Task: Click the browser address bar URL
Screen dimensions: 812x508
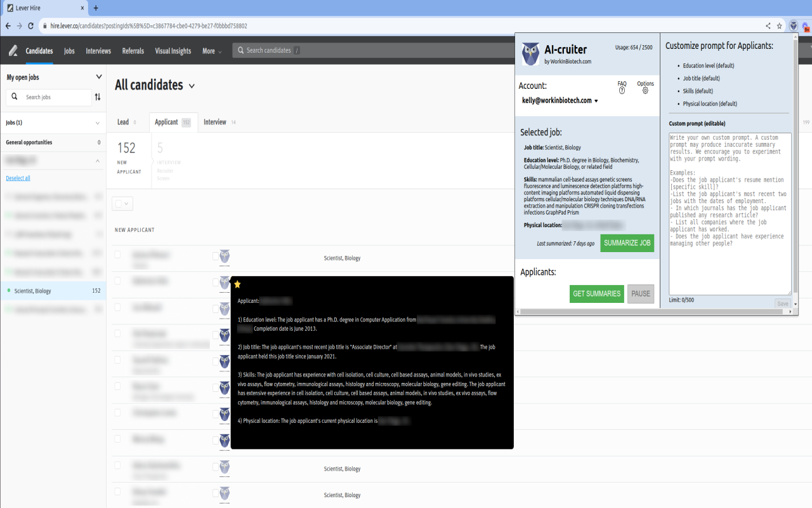Action: click(149, 26)
